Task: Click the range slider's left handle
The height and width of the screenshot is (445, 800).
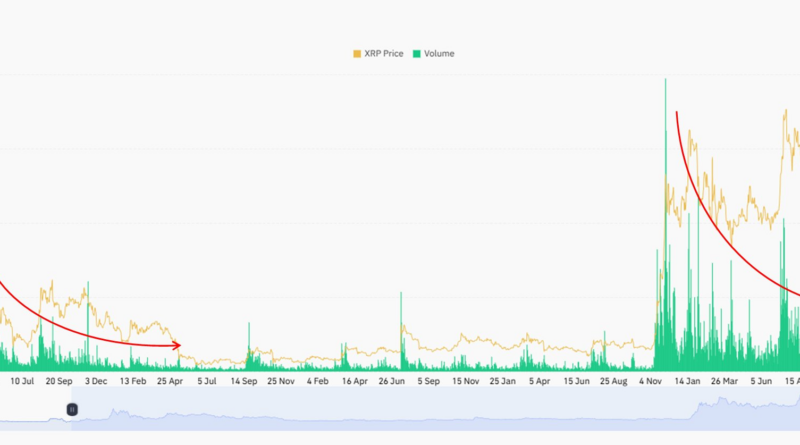Action: [x=72, y=409]
